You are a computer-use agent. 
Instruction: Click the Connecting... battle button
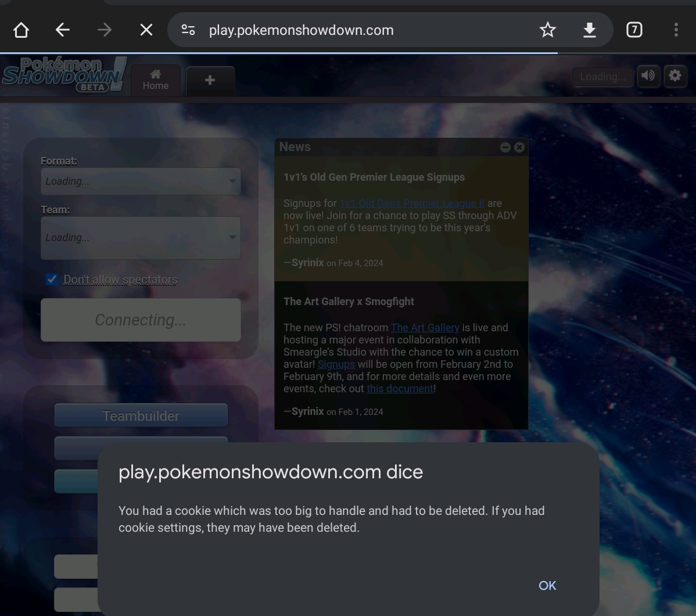[141, 320]
